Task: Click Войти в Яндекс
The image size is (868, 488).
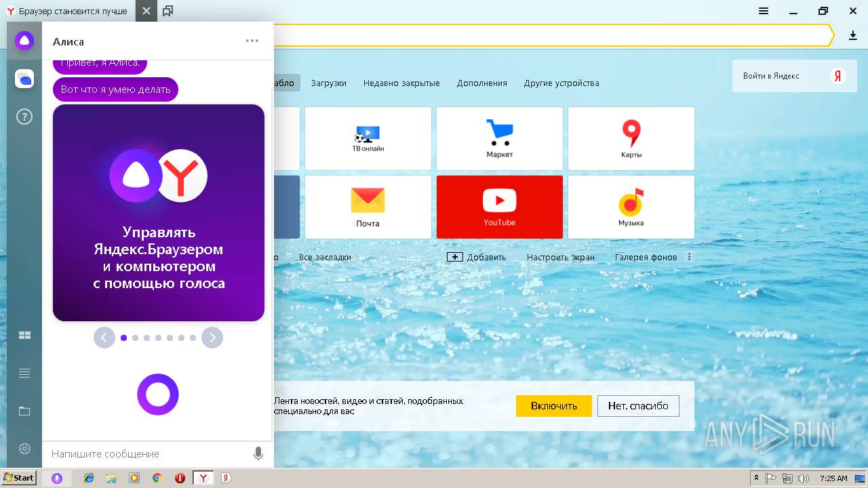Action: click(x=771, y=76)
